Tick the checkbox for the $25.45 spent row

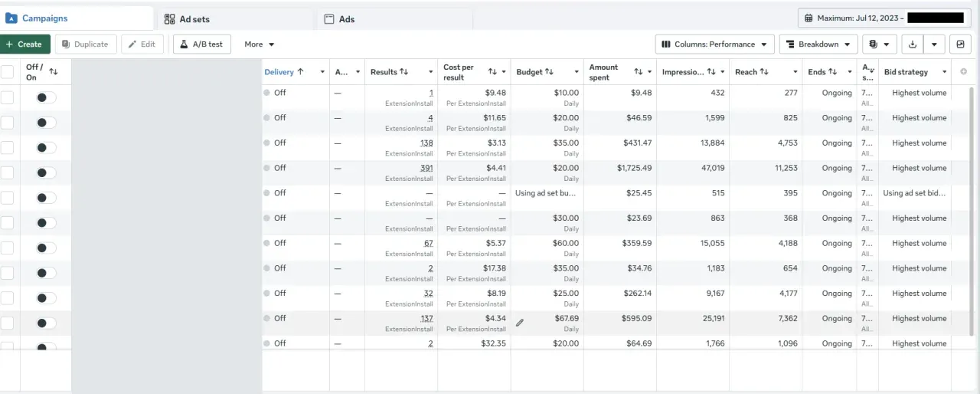pos(7,198)
